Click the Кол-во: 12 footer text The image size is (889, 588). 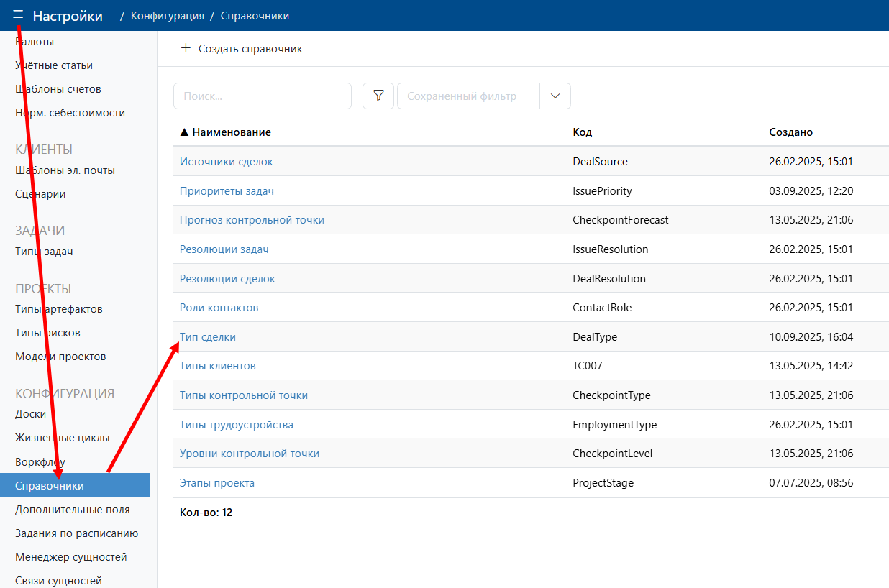point(206,513)
